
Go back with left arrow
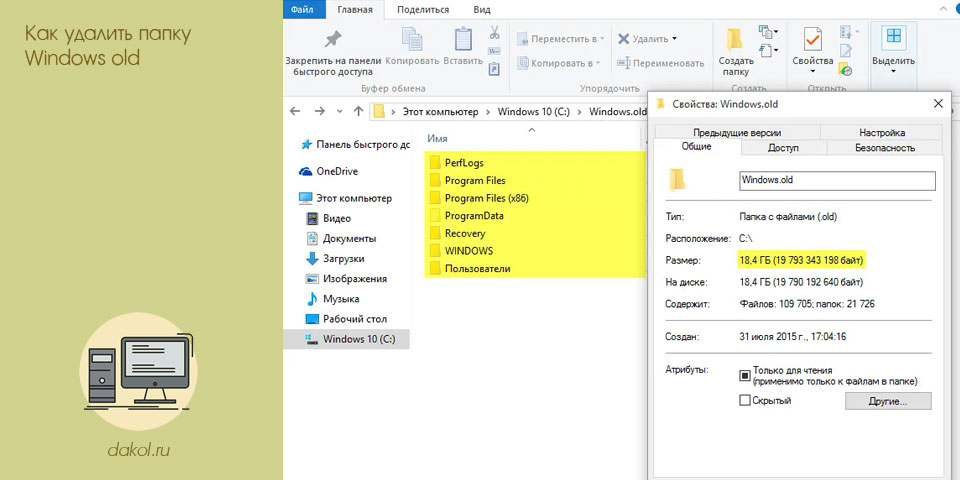[x=295, y=111]
